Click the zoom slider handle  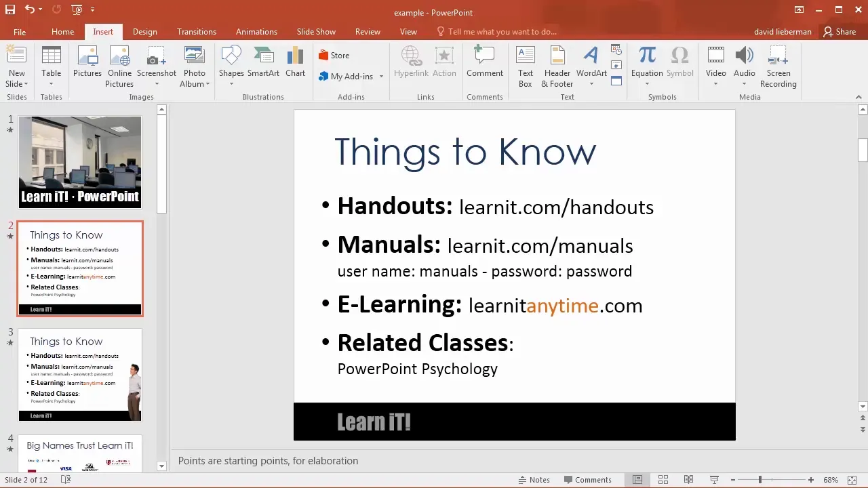click(x=760, y=480)
